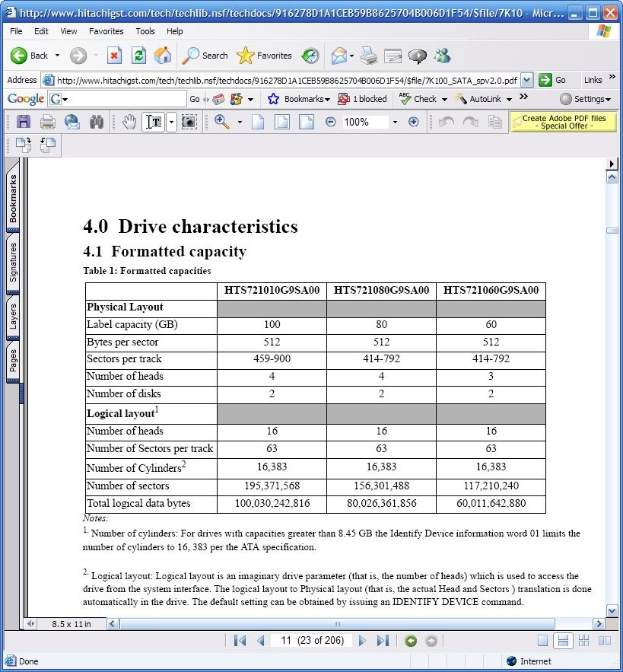Select Single Page layout icon
This screenshot has width=623, height=672.
coord(542,641)
